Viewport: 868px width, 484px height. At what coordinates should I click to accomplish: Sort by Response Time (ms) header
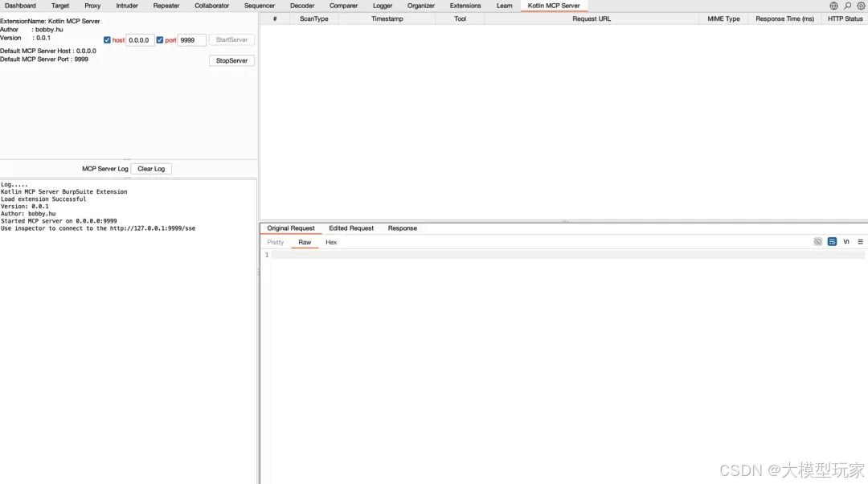click(x=784, y=18)
